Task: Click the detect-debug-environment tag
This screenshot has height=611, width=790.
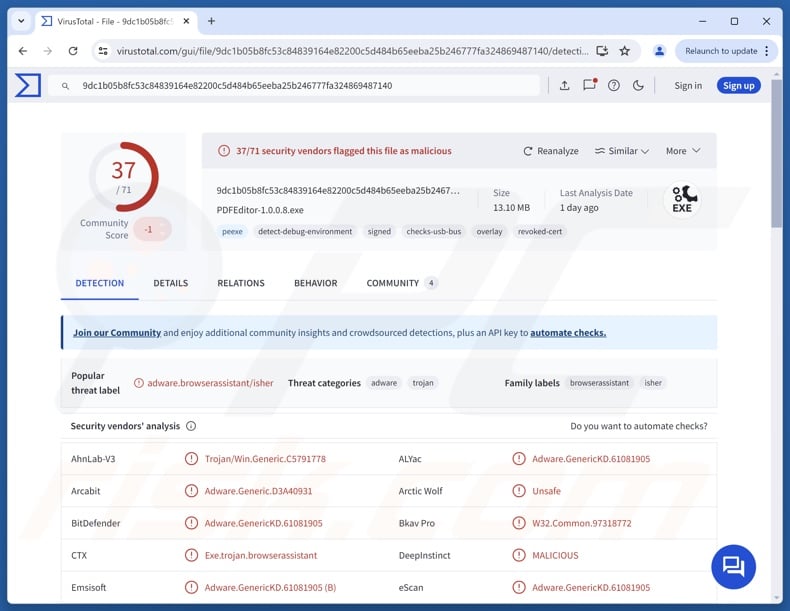Action: [x=305, y=232]
